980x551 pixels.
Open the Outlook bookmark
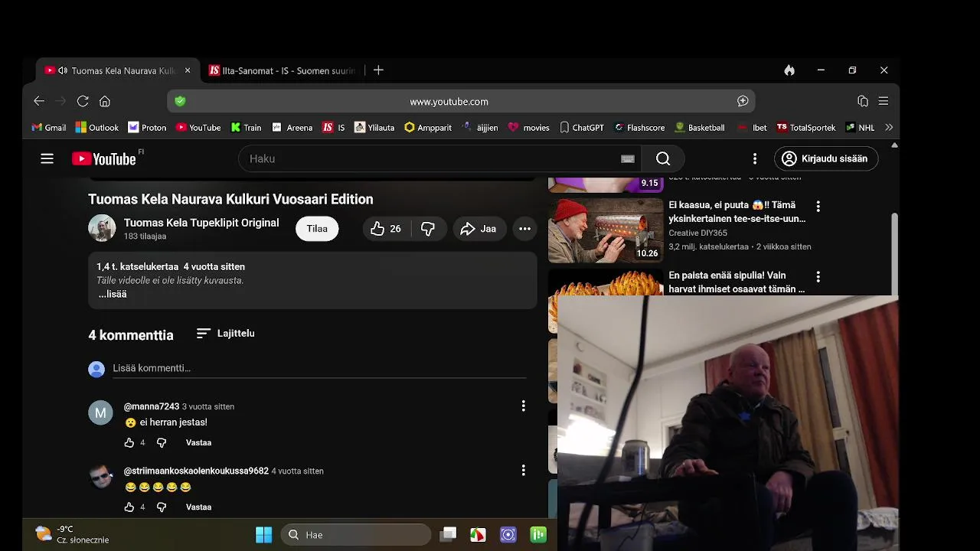[x=97, y=128]
